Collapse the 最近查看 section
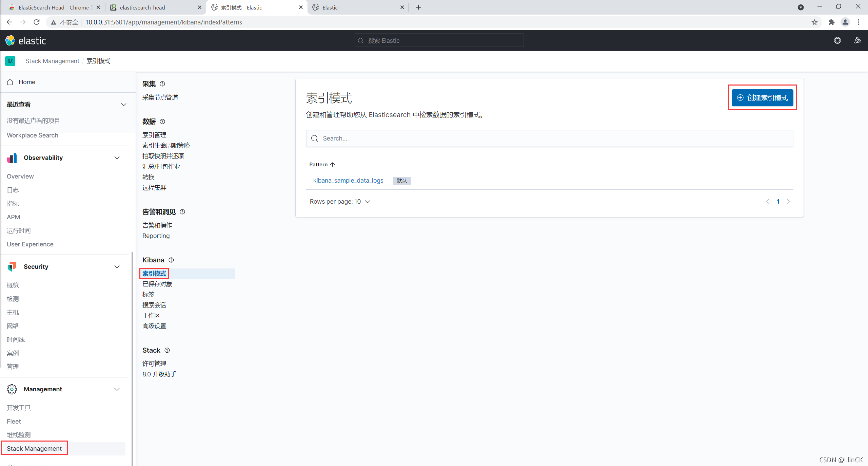 (124, 105)
